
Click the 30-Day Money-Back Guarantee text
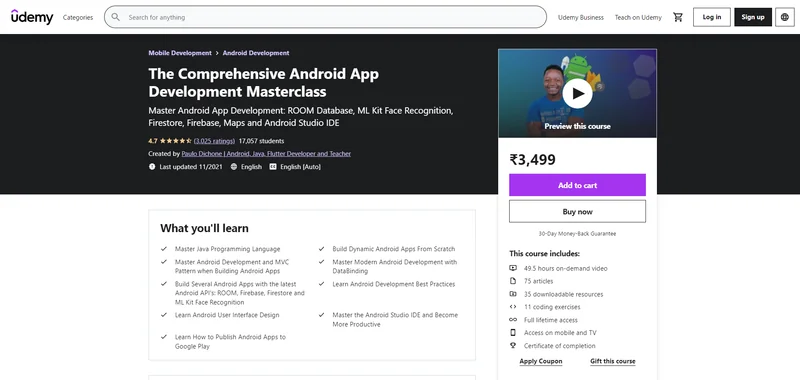577,234
